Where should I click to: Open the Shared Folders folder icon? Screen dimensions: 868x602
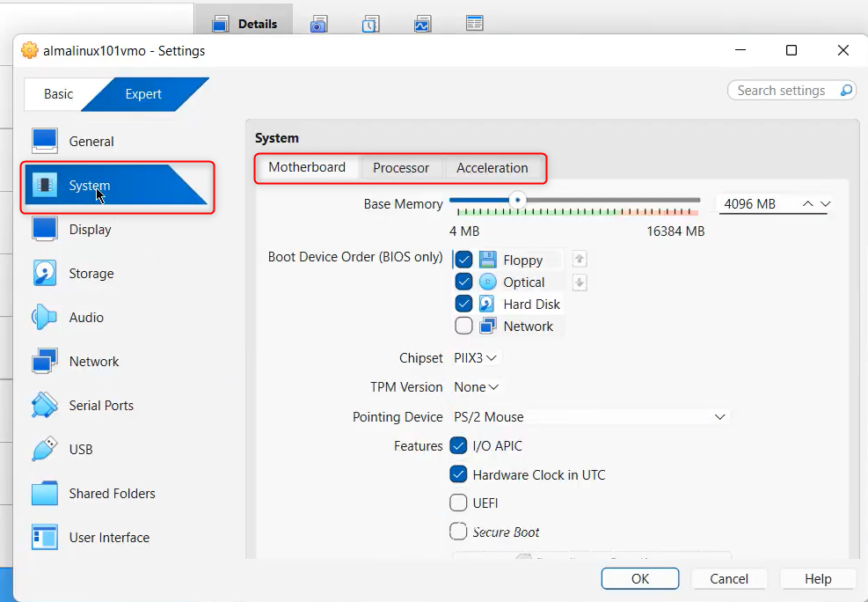[x=45, y=493]
